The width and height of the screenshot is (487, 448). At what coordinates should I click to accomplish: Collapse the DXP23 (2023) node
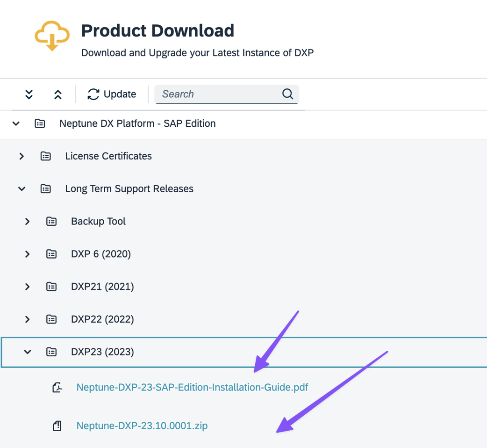pos(27,352)
